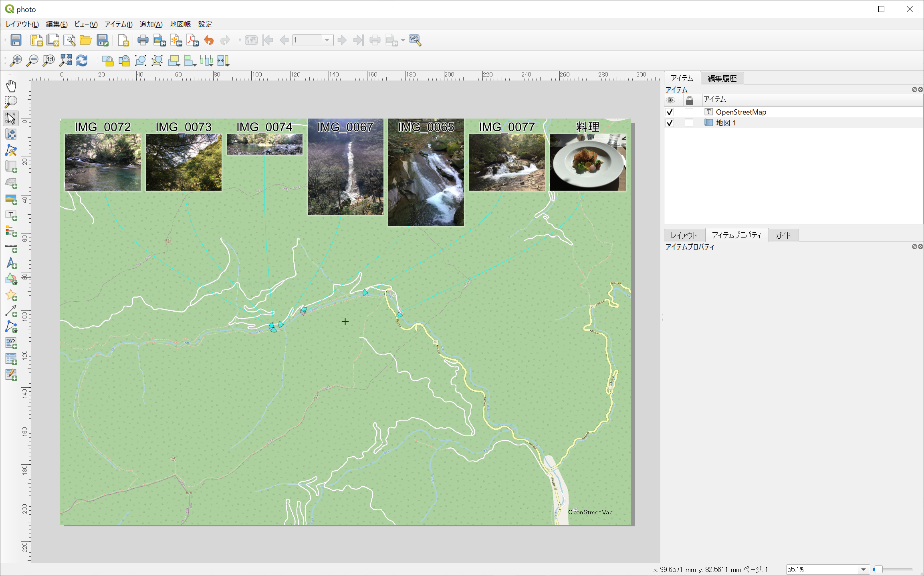Select the Add Label tool
Screen dimensions: 924x576
click(11, 215)
